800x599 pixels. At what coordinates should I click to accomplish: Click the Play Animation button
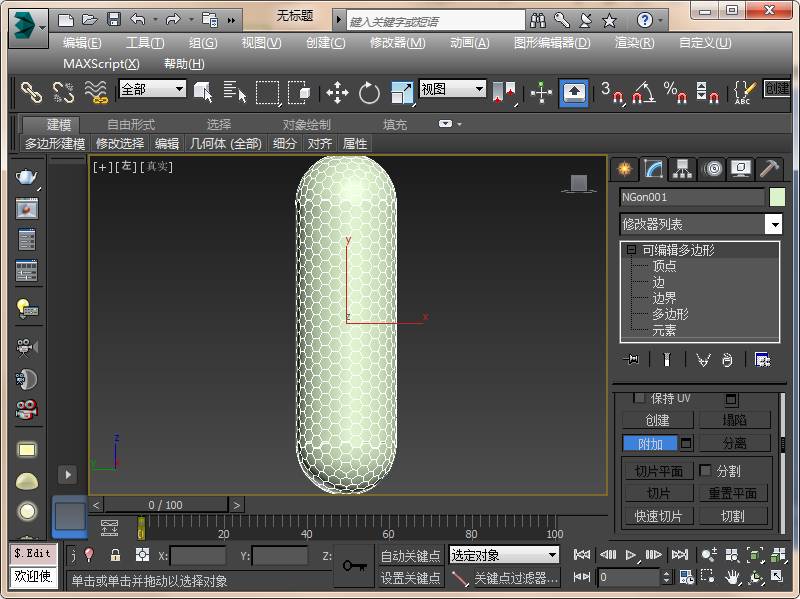(x=630, y=555)
